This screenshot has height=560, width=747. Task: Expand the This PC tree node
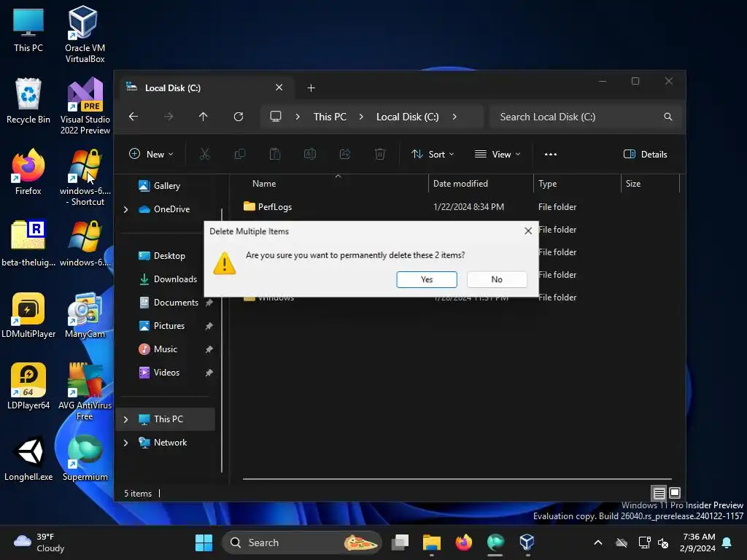click(x=125, y=419)
